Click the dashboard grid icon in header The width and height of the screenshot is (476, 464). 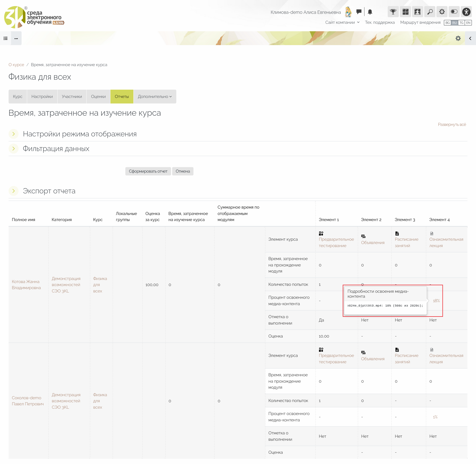[x=405, y=12]
